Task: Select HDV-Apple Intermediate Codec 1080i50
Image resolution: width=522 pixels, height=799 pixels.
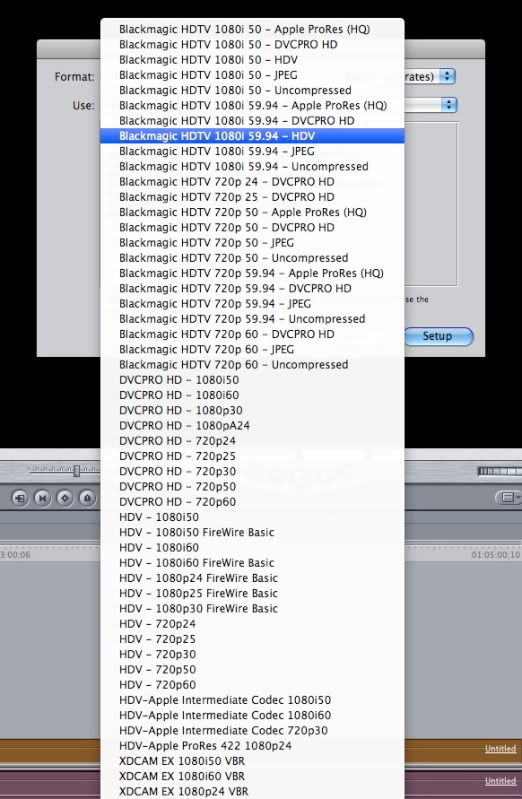Action: 252,701
